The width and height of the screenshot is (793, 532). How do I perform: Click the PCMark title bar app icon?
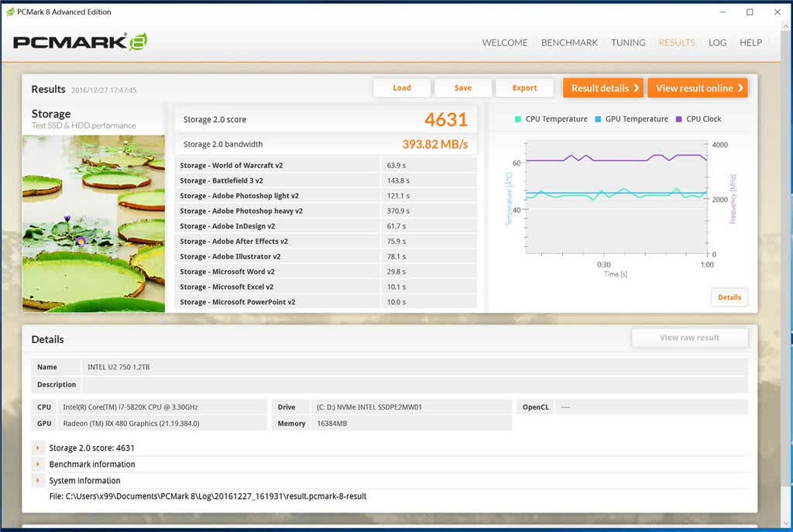click(x=10, y=12)
